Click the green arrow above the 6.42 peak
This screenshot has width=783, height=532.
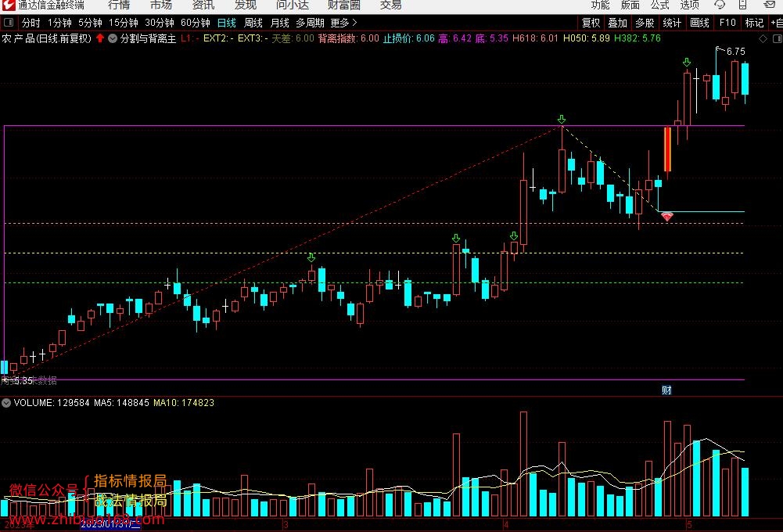pyautogui.click(x=562, y=120)
